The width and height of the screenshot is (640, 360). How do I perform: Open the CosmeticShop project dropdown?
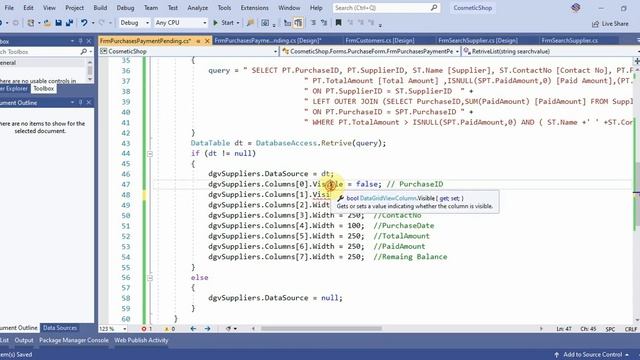(x=189, y=51)
